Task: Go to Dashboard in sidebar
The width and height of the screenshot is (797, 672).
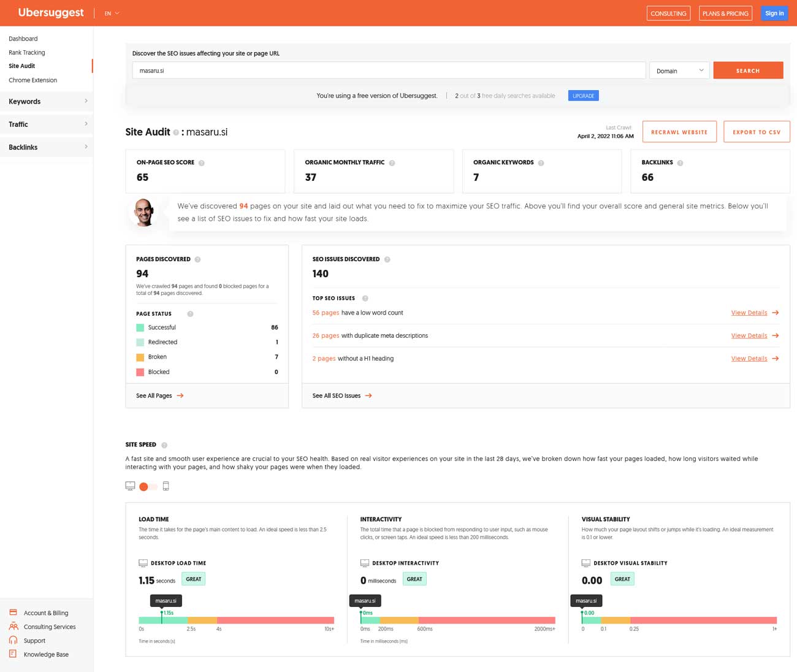Action: [x=23, y=39]
